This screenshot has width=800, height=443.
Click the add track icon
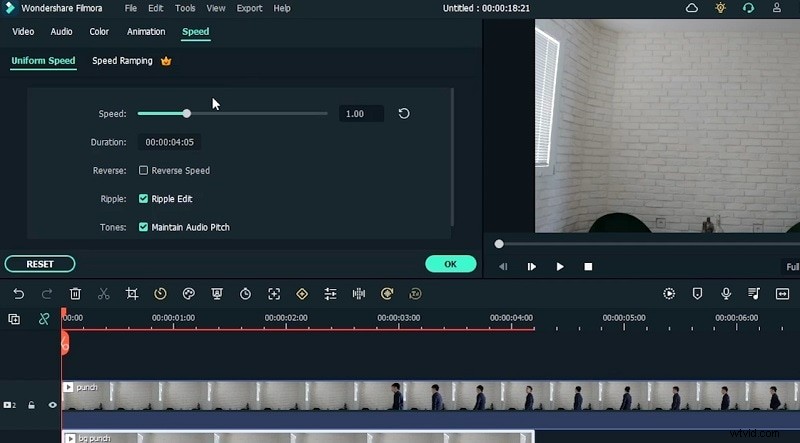coord(14,319)
